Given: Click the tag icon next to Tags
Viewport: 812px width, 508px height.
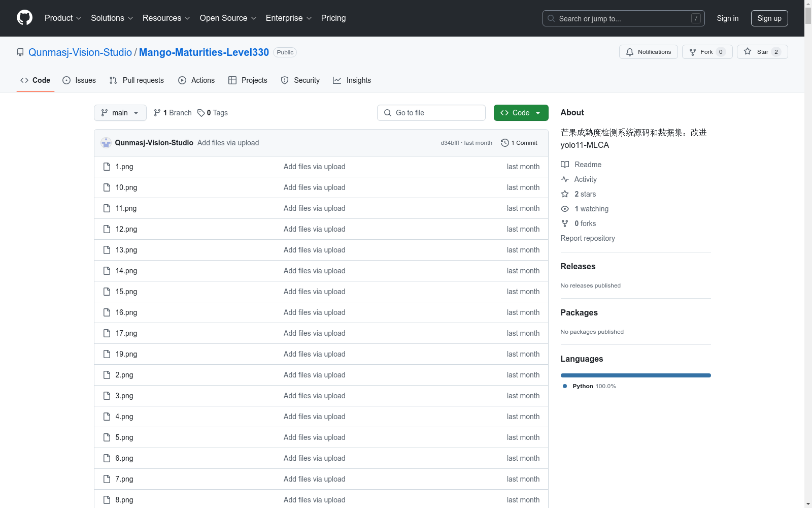Looking at the screenshot, I should pos(201,113).
